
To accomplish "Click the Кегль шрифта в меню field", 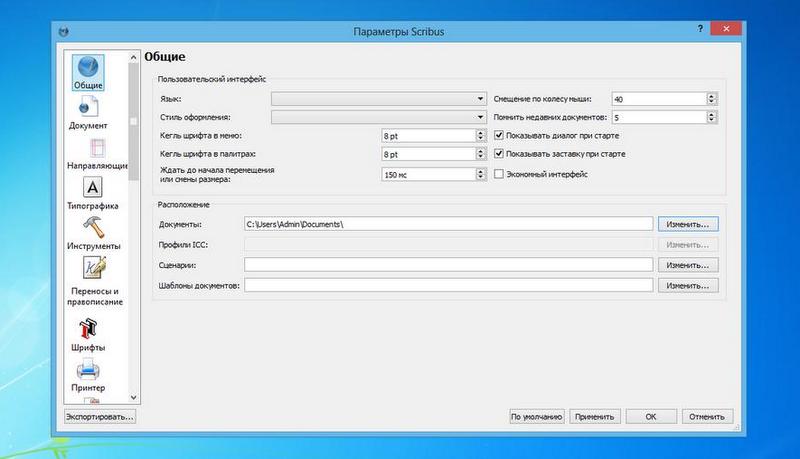I will (x=429, y=136).
